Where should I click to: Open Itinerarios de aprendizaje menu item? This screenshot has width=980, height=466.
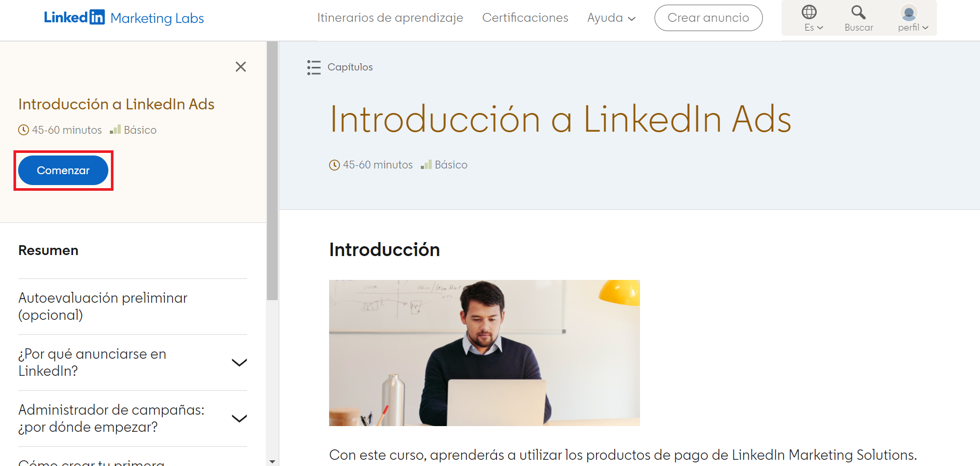(x=390, y=18)
